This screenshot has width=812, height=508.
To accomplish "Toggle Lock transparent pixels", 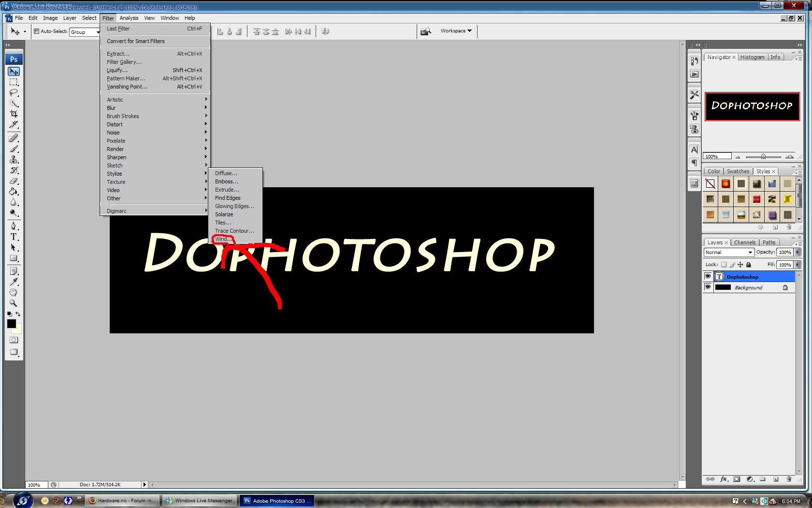I will coord(724,265).
